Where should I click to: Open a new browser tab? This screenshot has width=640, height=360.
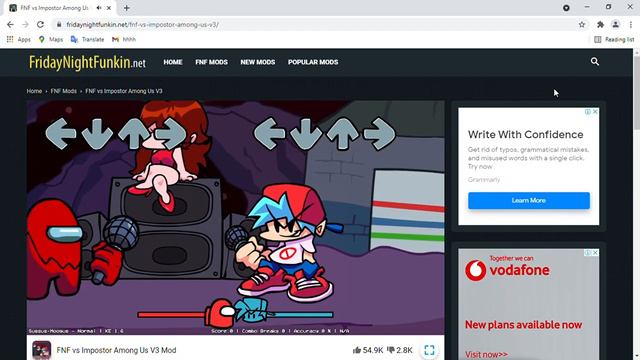pos(127,8)
